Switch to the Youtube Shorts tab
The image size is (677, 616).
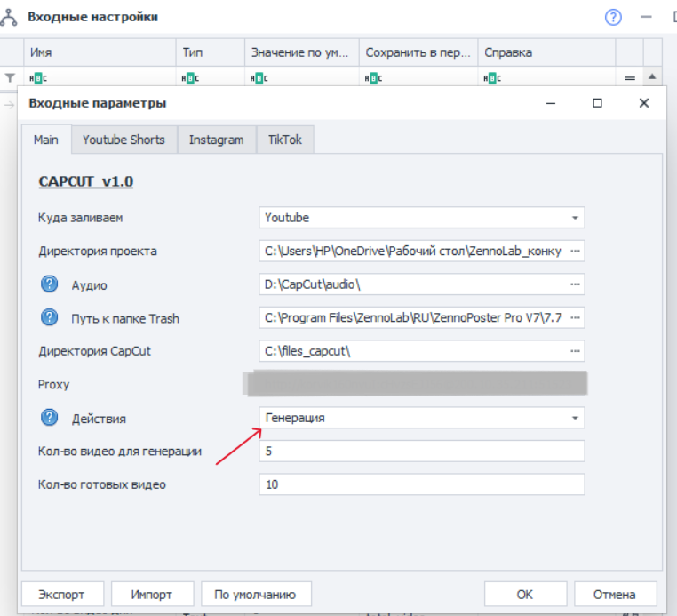coord(123,140)
